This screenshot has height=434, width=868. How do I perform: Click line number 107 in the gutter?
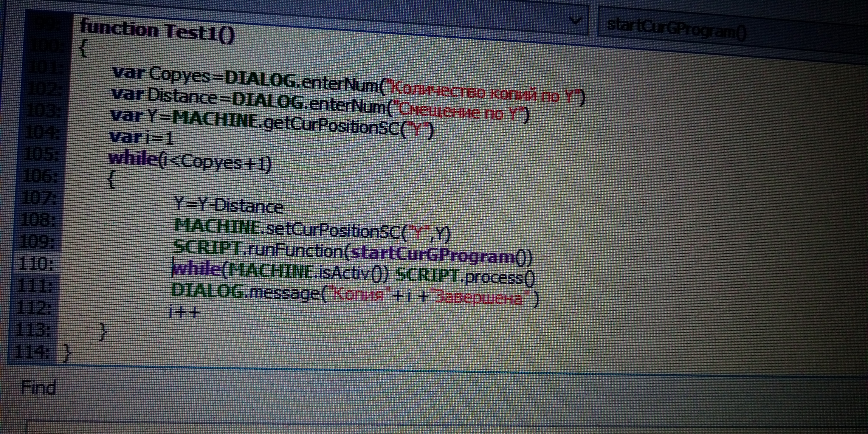[38, 198]
